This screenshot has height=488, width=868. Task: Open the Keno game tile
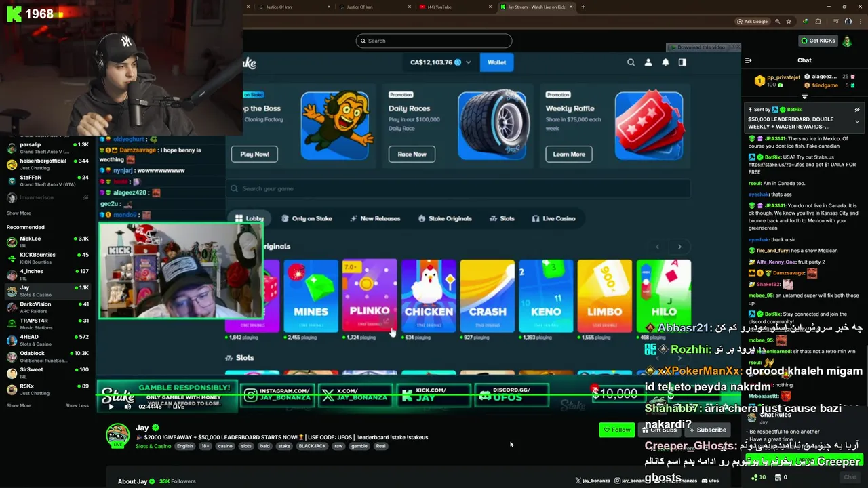point(546,296)
